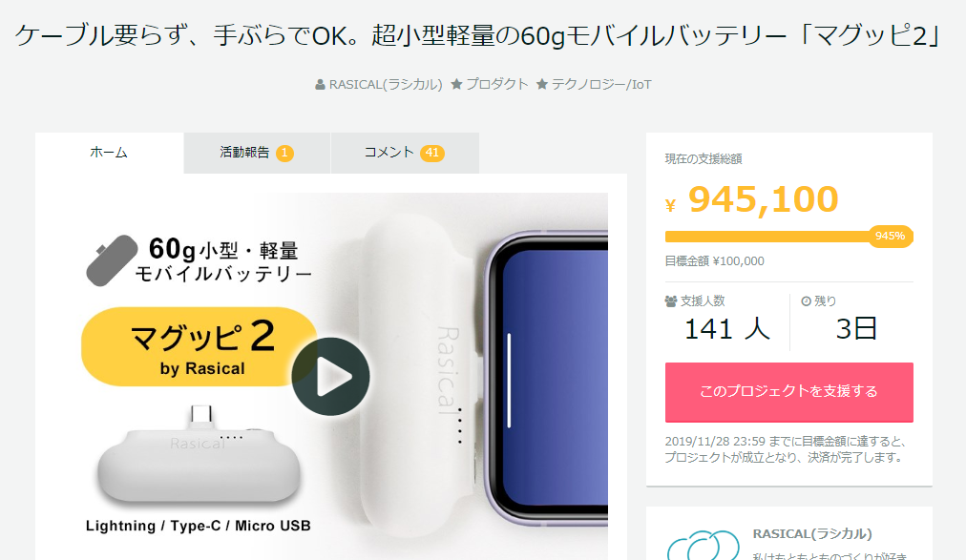Viewport: 966px width, 560px height.
Task: Click the star icon before プロダクト
Action: point(456,84)
